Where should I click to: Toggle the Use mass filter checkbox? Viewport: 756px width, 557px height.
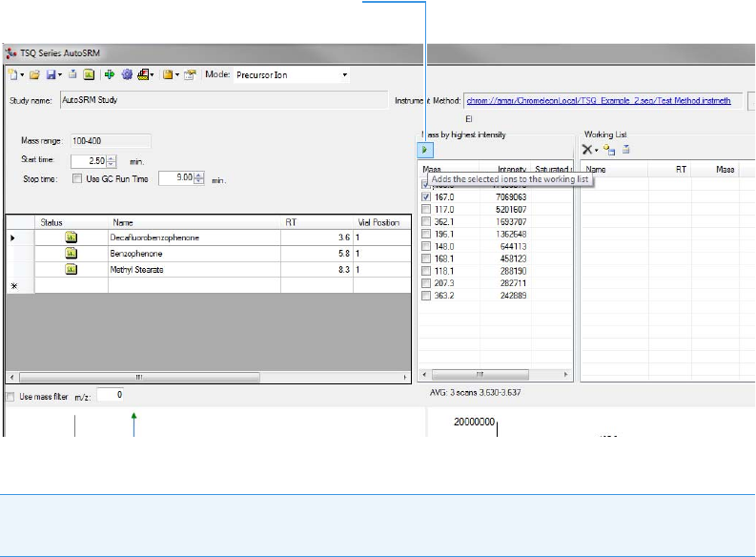[x=10, y=395]
